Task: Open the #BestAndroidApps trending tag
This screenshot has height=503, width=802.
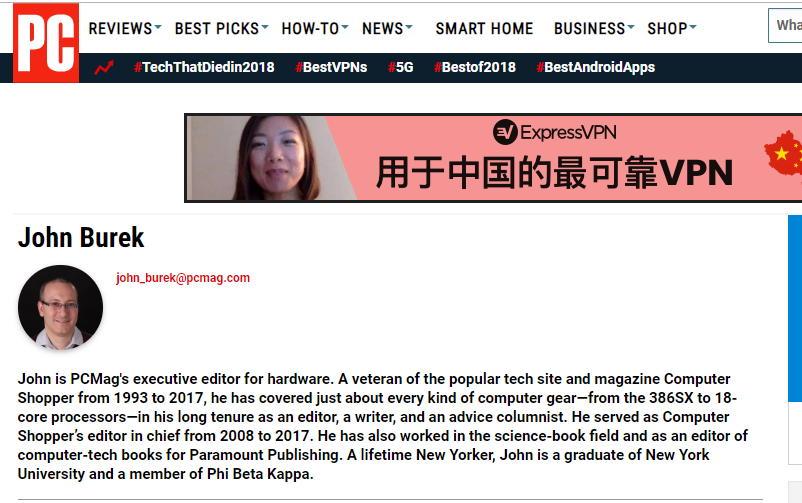Action: tap(596, 68)
